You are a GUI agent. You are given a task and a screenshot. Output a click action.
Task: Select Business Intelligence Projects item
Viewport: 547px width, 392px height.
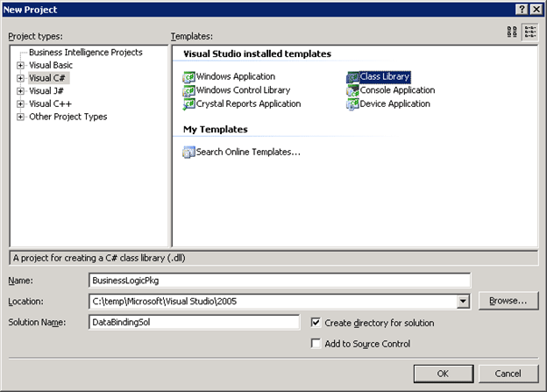pyautogui.click(x=86, y=53)
